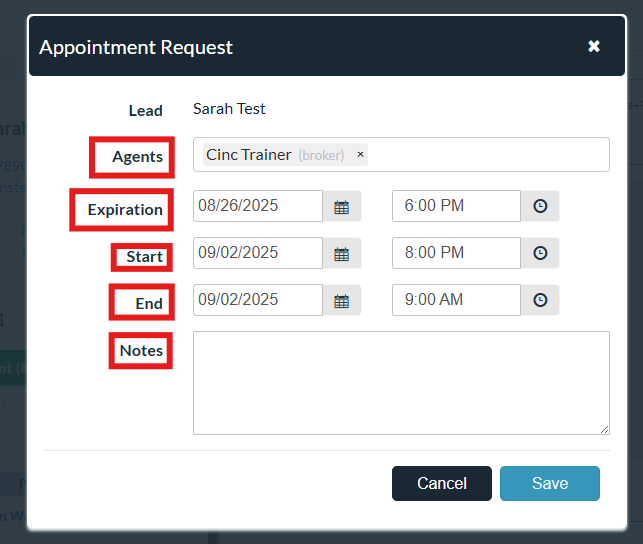Remove Cinc Trainer from the Agents field
The image size is (643, 544).
pyautogui.click(x=360, y=155)
